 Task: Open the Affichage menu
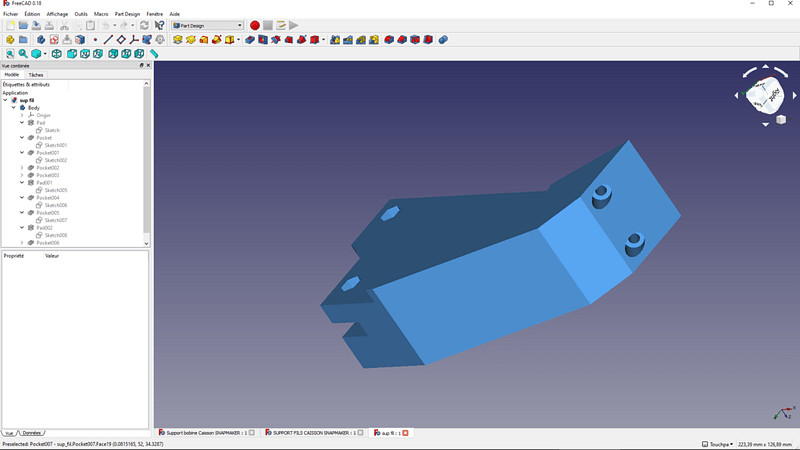coord(57,14)
